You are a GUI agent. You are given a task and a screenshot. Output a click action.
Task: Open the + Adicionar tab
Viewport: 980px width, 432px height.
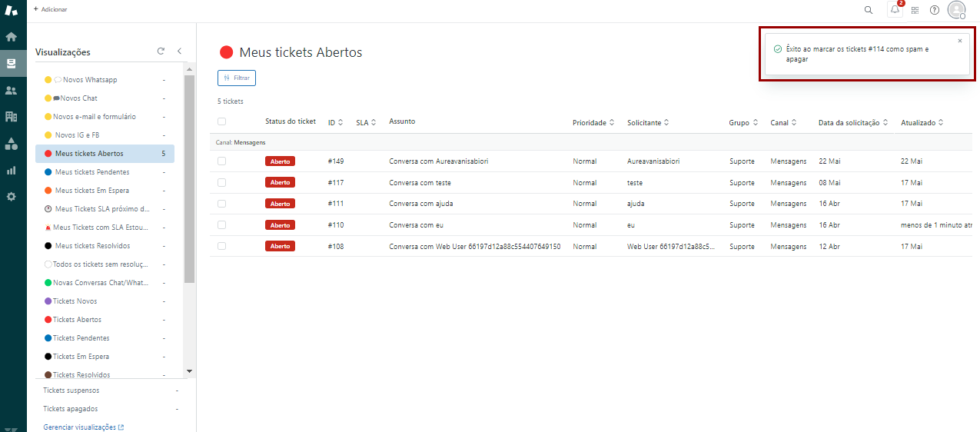coord(51,9)
